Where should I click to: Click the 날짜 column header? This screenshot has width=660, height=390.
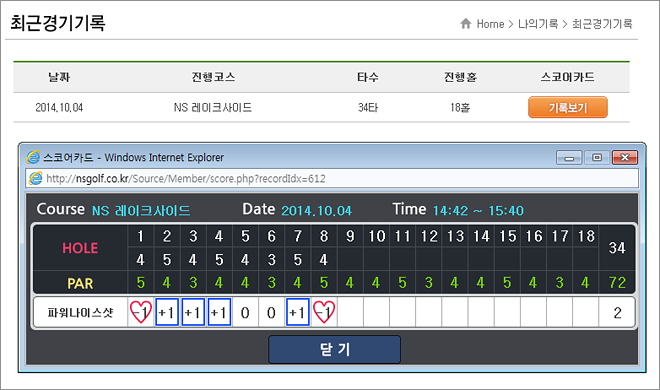point(59,77)
